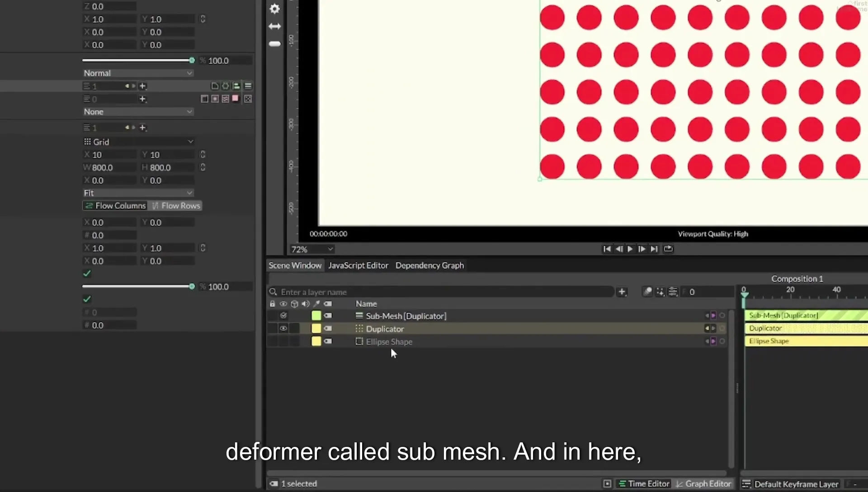Open the None dropdown

tap(138, 112)
